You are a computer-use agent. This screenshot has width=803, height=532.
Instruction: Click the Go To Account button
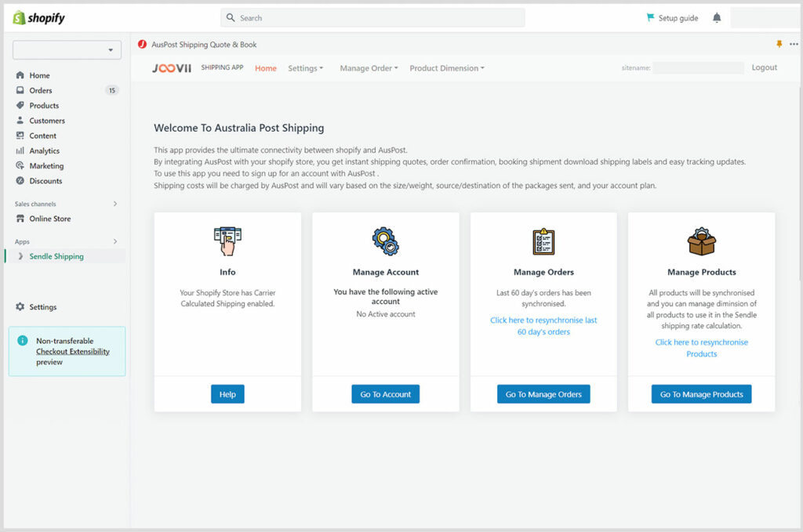[x=386, y=394]
